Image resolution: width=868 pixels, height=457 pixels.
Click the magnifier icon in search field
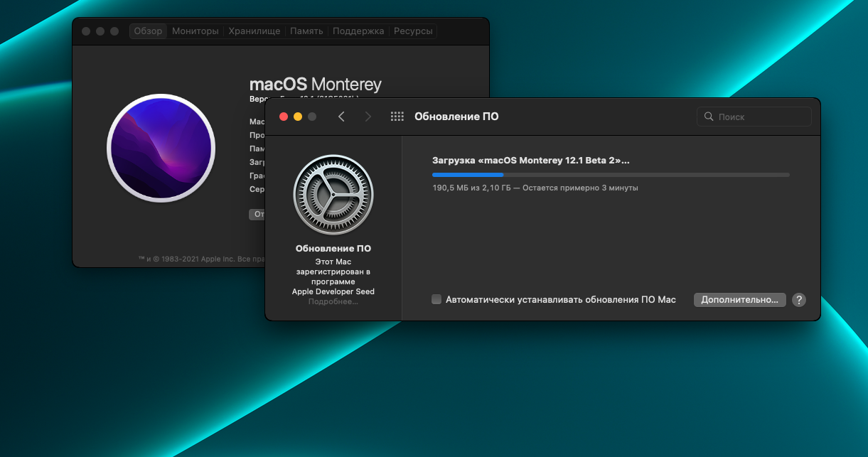(709, 117)
